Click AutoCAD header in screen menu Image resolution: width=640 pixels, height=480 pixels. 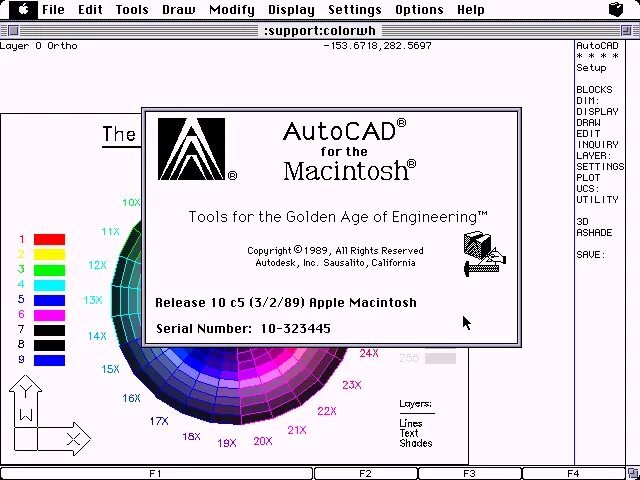597,46
